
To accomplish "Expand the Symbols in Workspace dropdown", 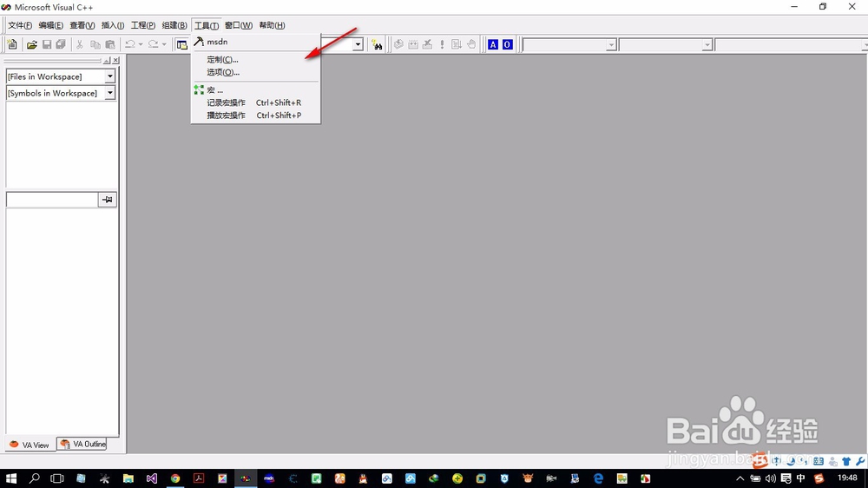I will 110,93.
